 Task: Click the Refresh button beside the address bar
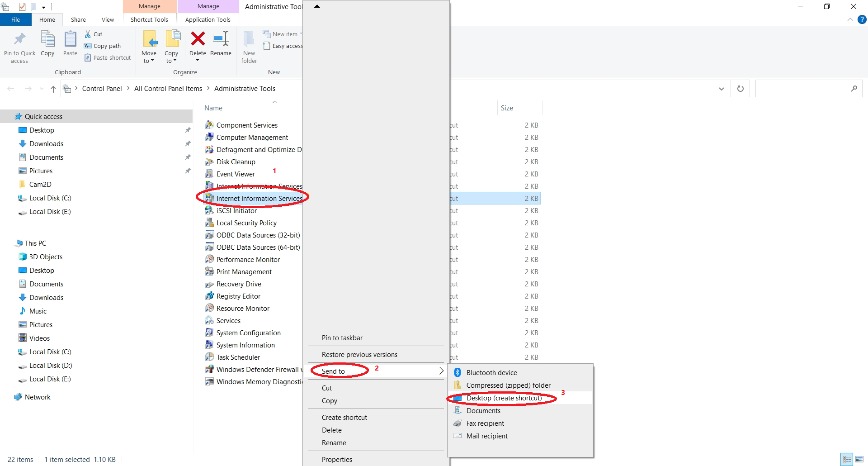click(x=741, y=89)
